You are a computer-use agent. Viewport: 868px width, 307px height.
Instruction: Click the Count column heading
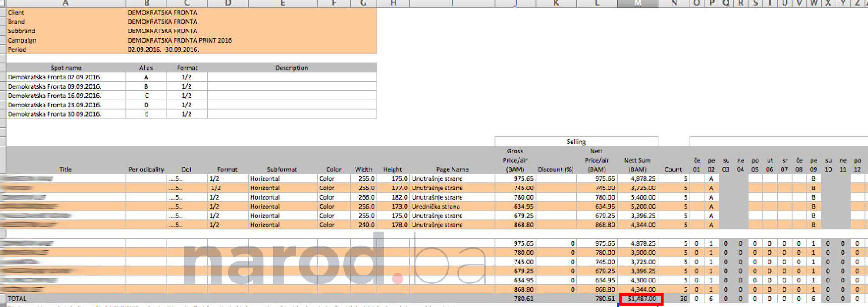pyautogui.click(x=673, y=169)
